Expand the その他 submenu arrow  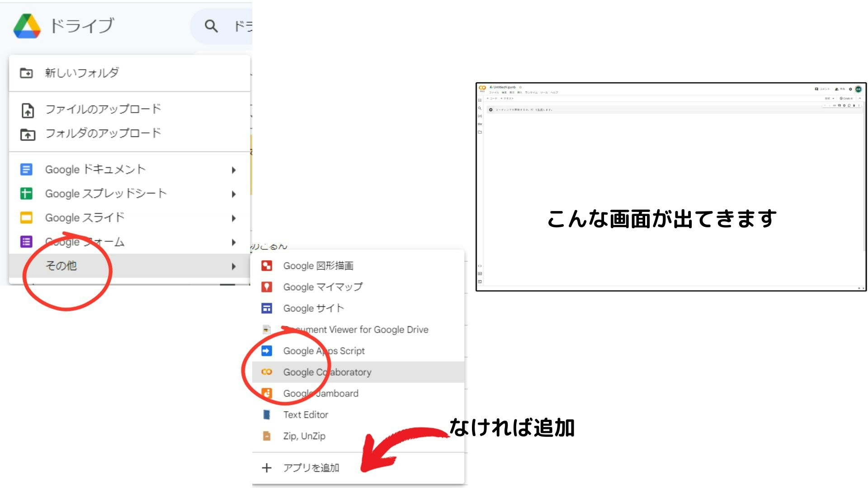coord(233,267)
